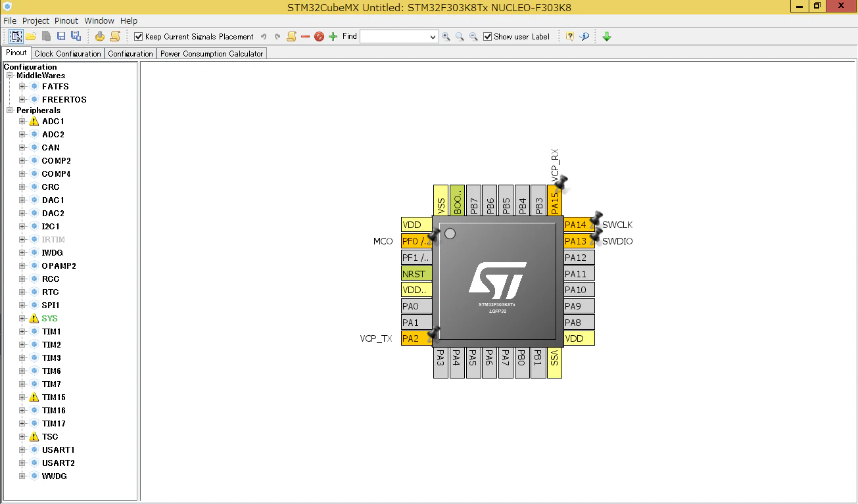This screenshot has height=504, width=858.
Task: Click the red minus icon in the toolbar
Action: click(x=305, y=37)
